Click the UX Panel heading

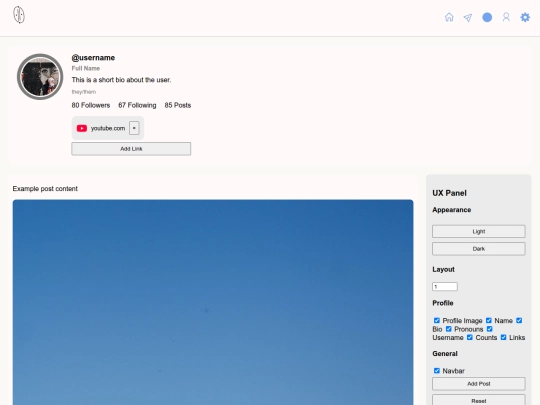449,193
